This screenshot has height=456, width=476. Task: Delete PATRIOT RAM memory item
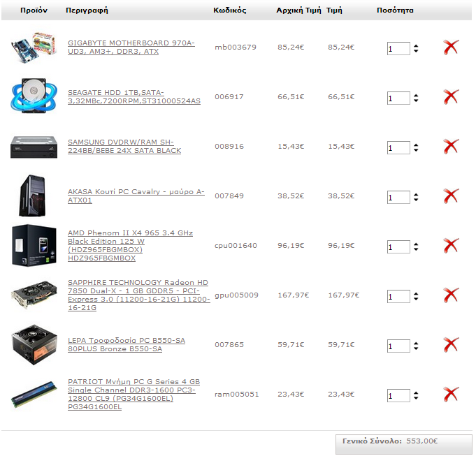(x=451, y=395)
